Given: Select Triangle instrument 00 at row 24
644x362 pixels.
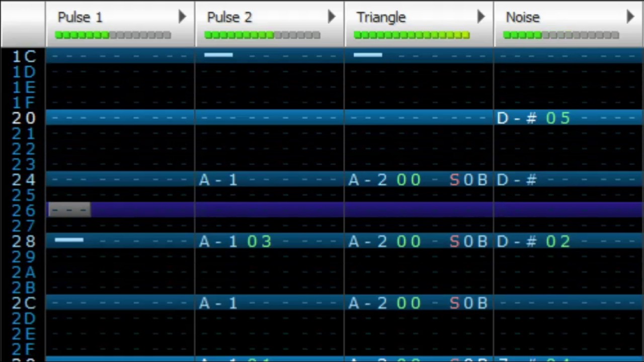Looking at the screenshot, I should tap(409, 180).
